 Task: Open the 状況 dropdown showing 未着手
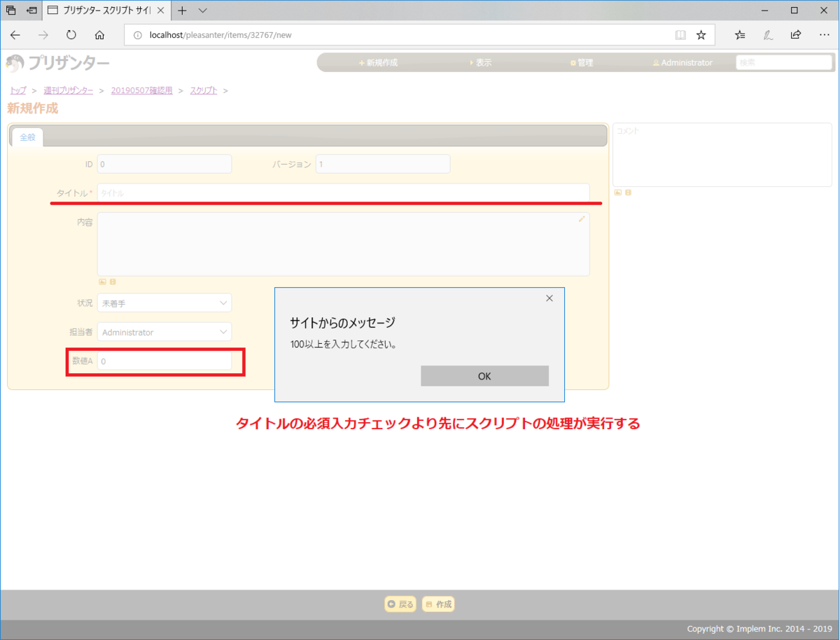pyautogui.click(x=164, y=302)
